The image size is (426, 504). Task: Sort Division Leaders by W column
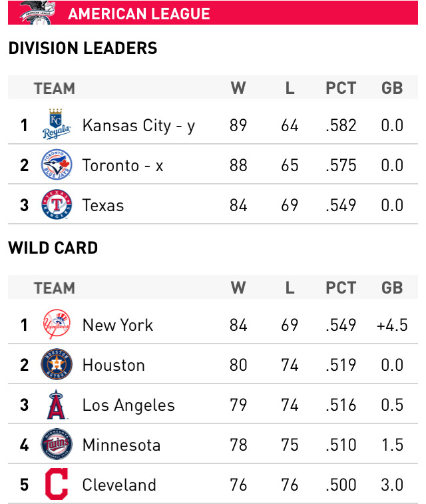[238, 88]
